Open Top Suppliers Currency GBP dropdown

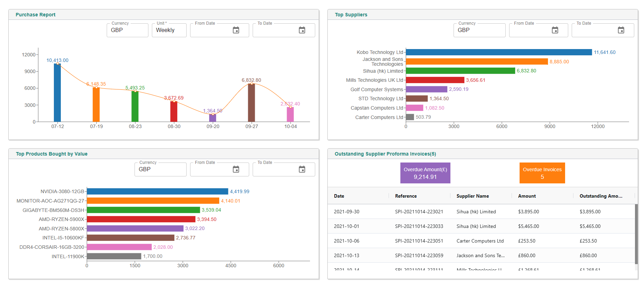point(479,30)
